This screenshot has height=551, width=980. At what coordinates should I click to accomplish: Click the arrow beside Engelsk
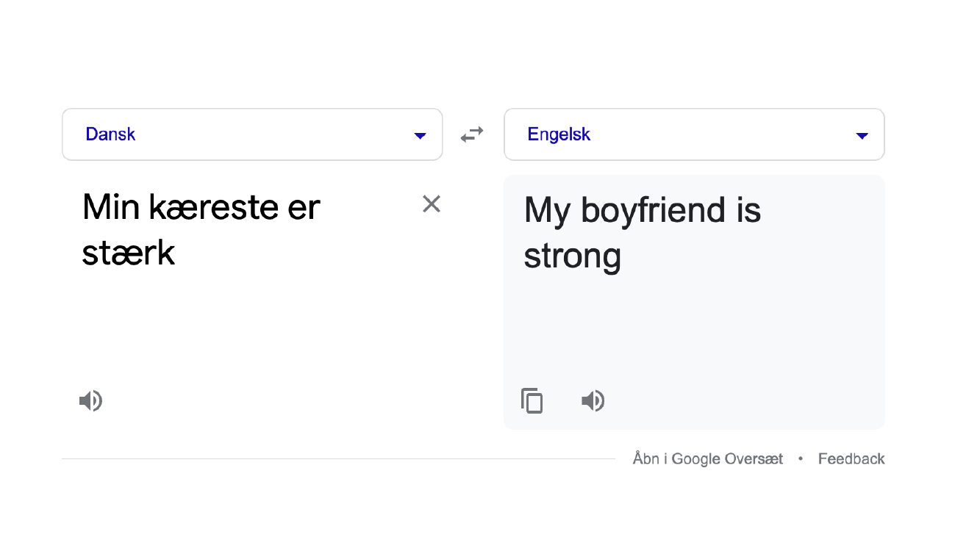(862, 135)
